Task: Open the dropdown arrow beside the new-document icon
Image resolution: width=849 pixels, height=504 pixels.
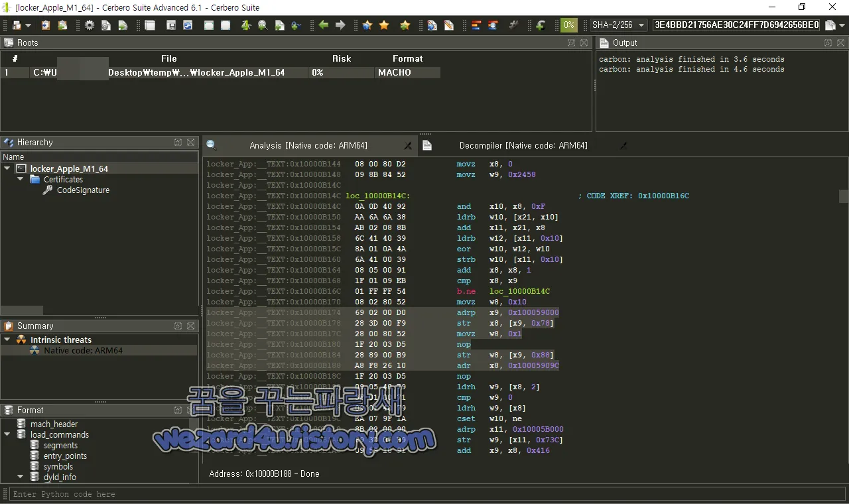Action: (x=28, y=25)
